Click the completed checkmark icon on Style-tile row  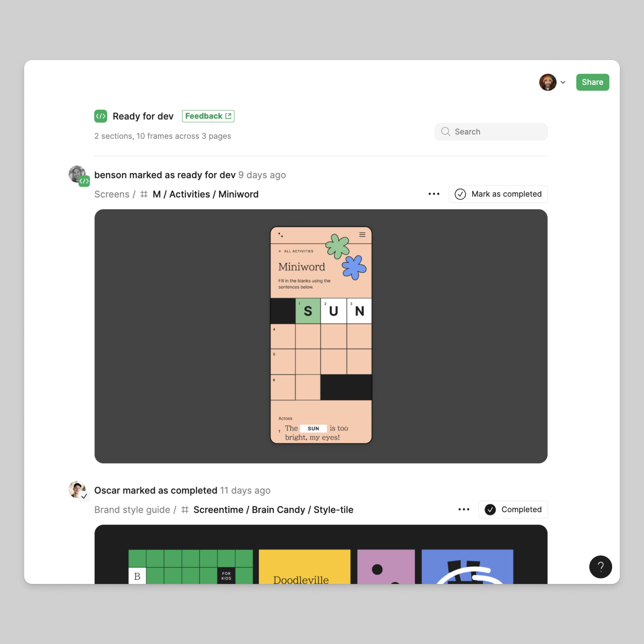coord(490,509)
